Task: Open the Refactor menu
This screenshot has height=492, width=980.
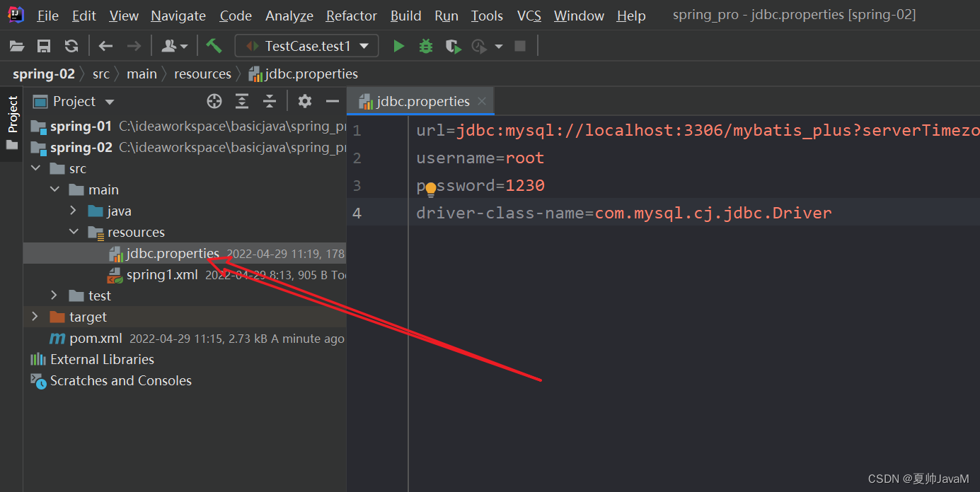Action: point(352,16)
